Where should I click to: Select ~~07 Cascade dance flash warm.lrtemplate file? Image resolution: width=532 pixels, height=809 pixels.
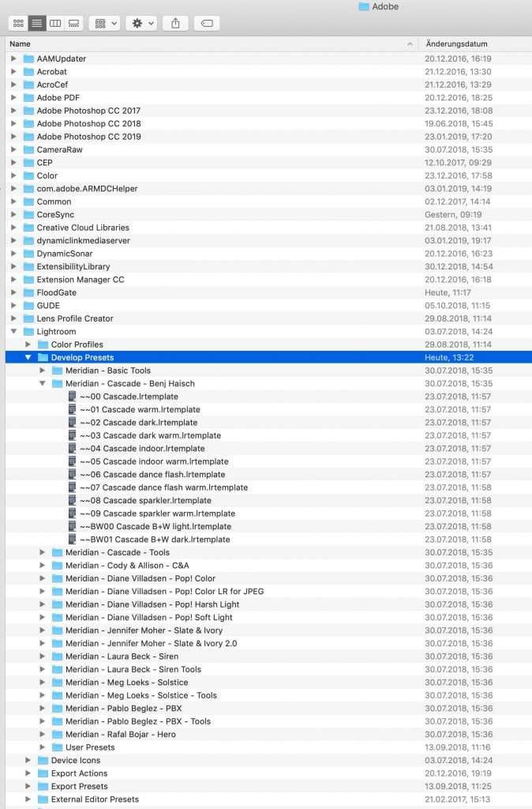click(x=268, y=487)
